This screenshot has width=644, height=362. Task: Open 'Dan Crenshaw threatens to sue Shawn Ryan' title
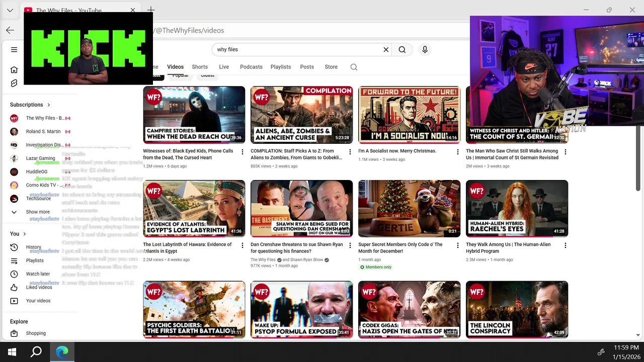click(x=297, y=248)
